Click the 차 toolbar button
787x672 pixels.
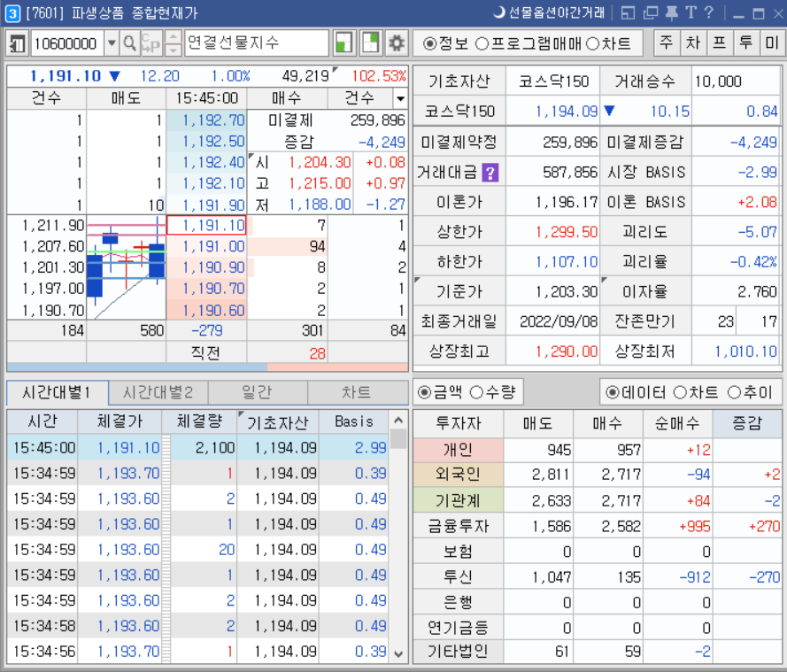693,42
